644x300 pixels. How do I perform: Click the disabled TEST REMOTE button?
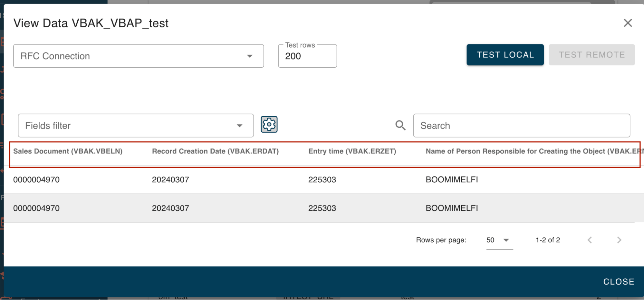tap(591, 54)
